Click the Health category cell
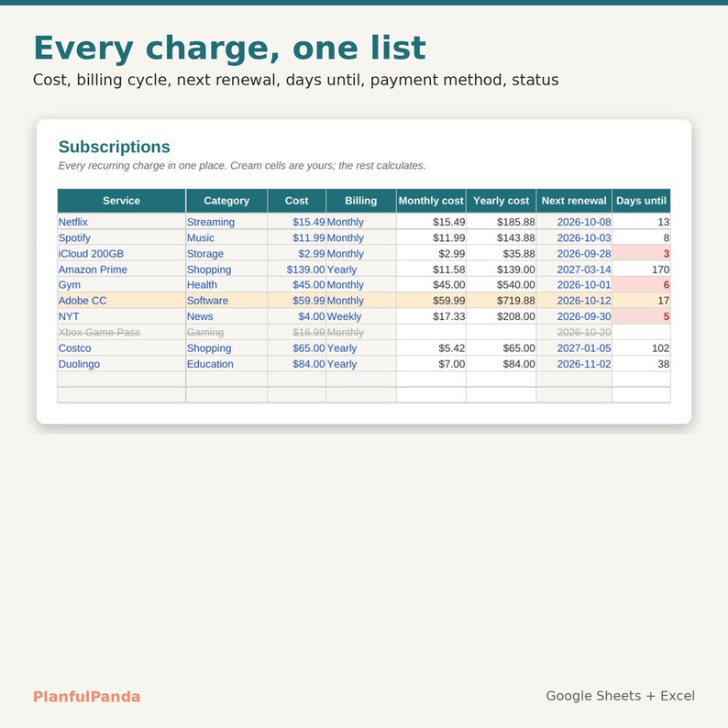Viewport: 728px width, 728px height. pyautogui.click(x=226, y=284)
